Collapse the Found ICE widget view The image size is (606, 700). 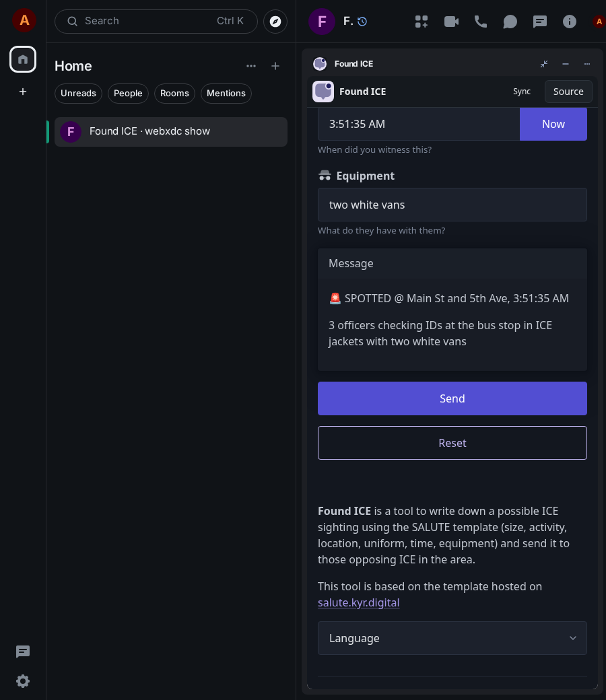click(544, 64)
